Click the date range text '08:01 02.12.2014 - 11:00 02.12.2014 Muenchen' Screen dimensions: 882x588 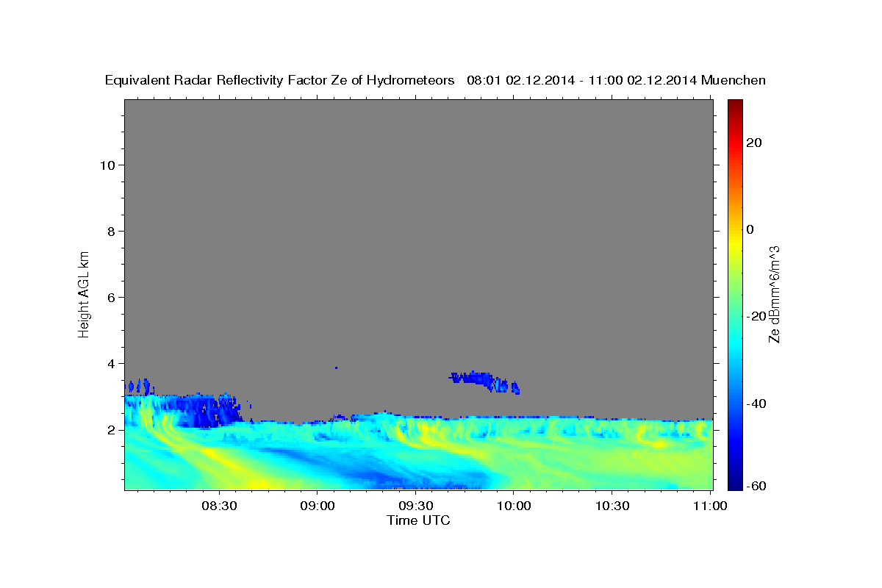click(616, 81)
